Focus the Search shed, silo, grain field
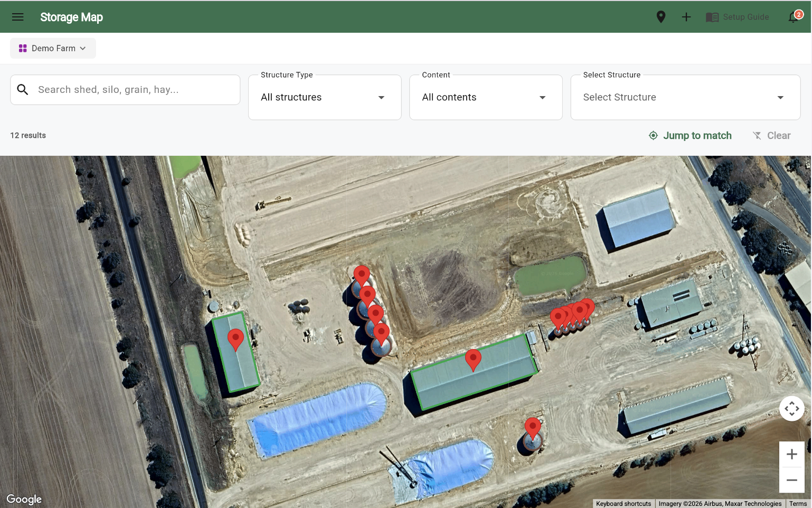812x508 pixels. 125,90
